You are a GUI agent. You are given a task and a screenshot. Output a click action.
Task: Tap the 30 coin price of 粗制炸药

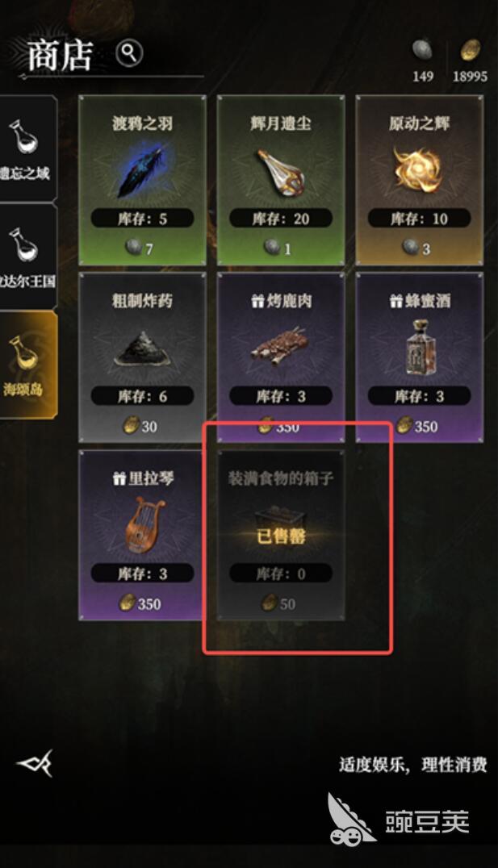(140, 426)
